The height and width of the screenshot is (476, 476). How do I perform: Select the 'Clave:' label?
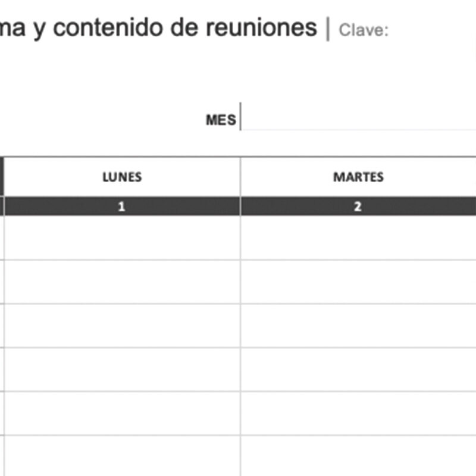[363, 30]
